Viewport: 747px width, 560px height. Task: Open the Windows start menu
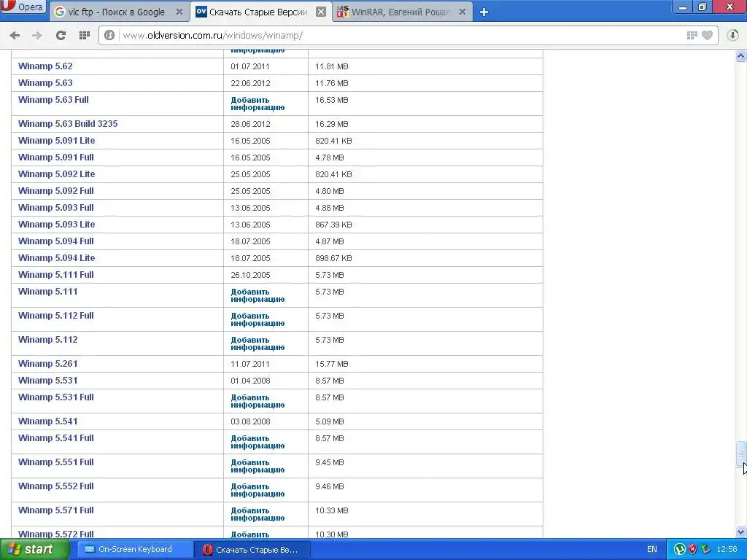pos(34,550)
